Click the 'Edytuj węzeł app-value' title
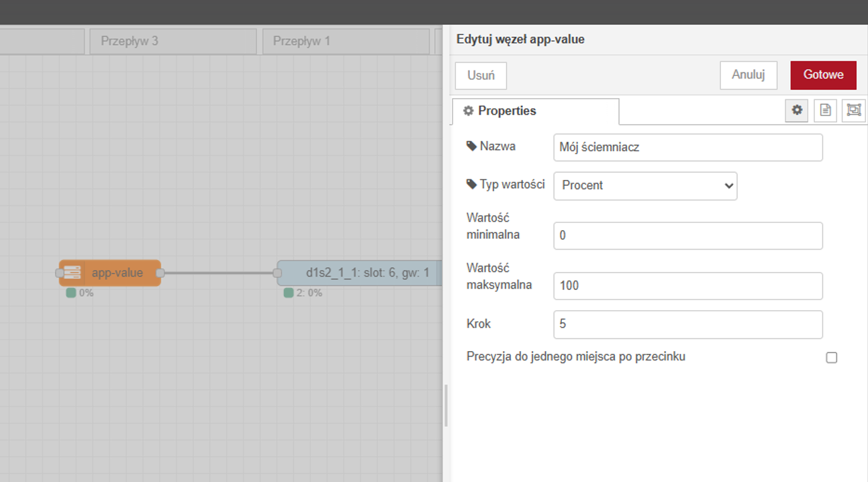 [520, 40]
